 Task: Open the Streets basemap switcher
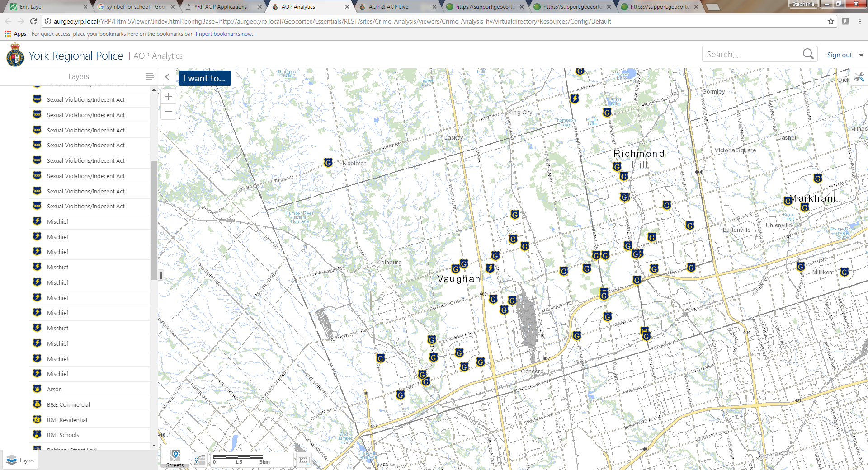tap(175, 457)
